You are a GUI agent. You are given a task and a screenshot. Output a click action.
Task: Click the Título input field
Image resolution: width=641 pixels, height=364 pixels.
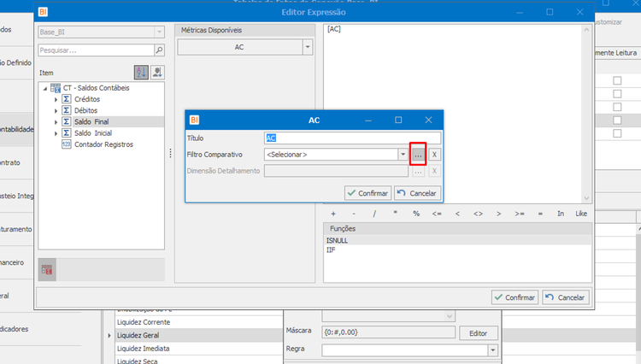pyautogui.click(x=352, y=138)
